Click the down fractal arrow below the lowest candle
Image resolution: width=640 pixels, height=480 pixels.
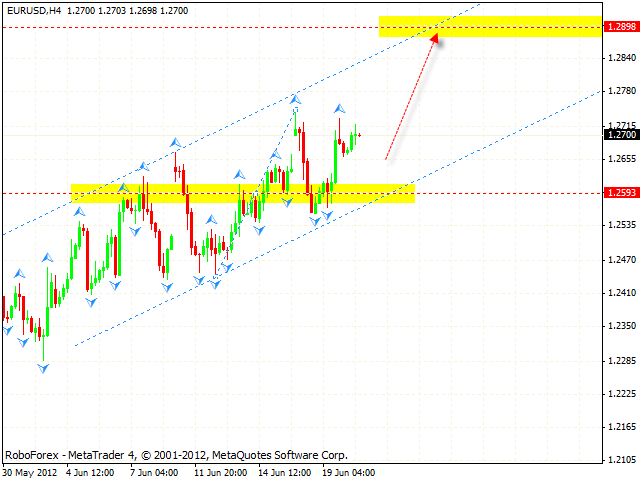click(x=43, y=369)
